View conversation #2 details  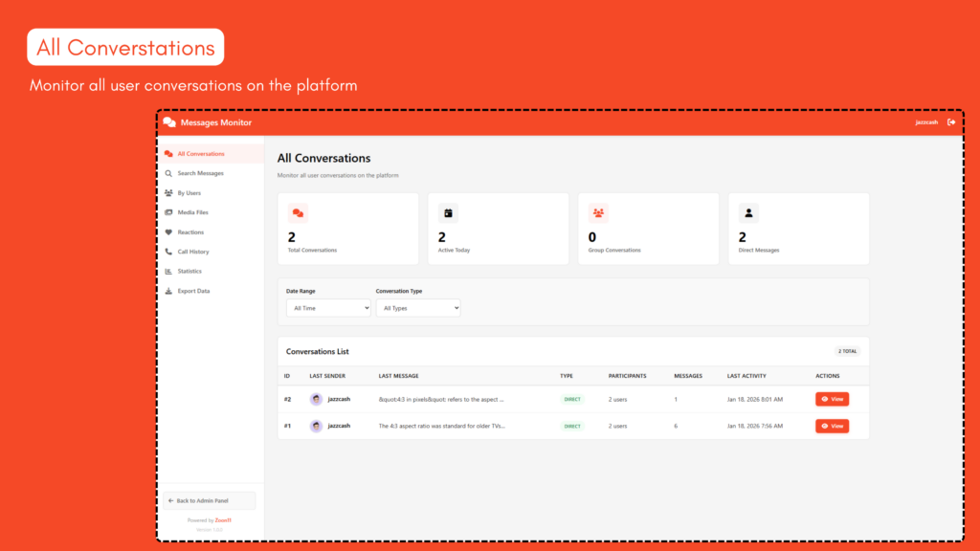click(832, 399)
